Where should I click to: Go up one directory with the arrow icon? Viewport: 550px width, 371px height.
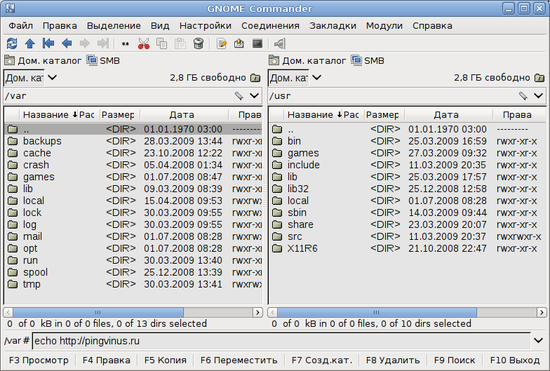point(30,43)
